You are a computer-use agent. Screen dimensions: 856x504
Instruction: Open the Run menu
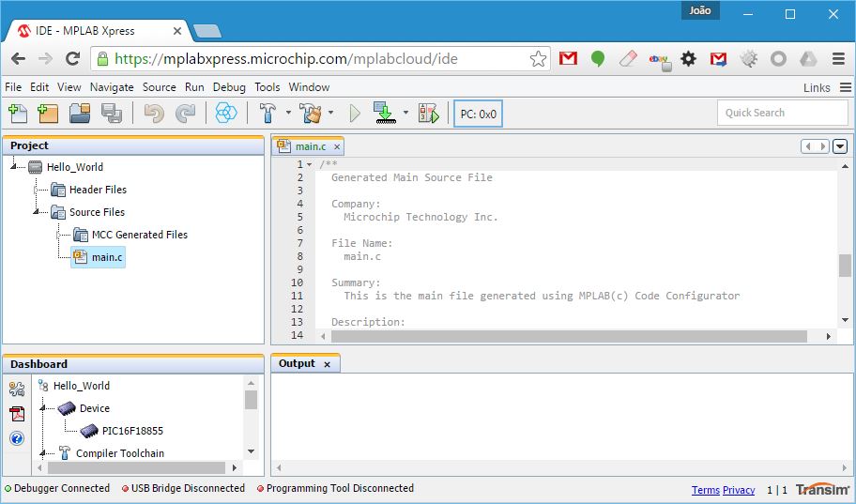tap(194, 87)
